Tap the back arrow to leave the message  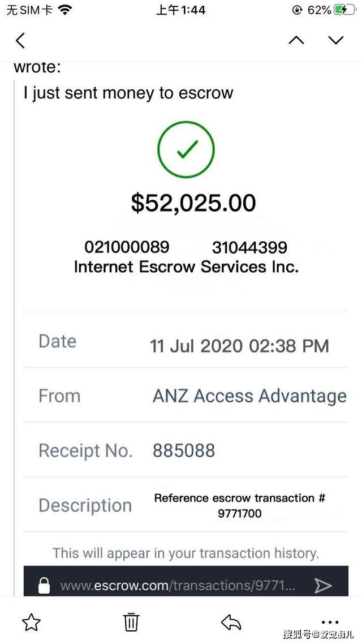pyautogui.click(x=20, y=40)
